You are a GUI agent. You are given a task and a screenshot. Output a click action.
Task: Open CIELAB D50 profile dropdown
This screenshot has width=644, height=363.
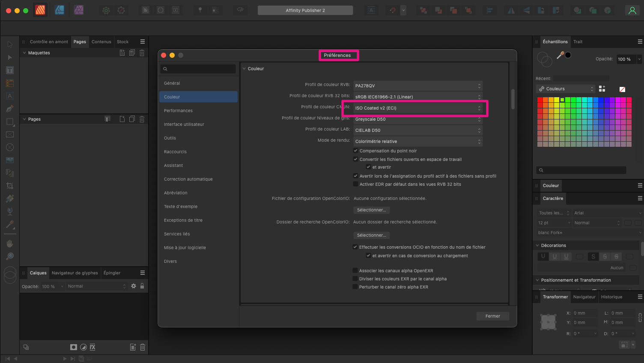[417, 130]
